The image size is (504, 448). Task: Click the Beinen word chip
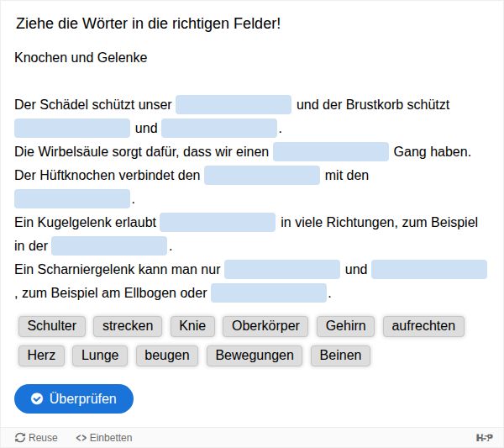pyautogui.click(x=341, y=356)
